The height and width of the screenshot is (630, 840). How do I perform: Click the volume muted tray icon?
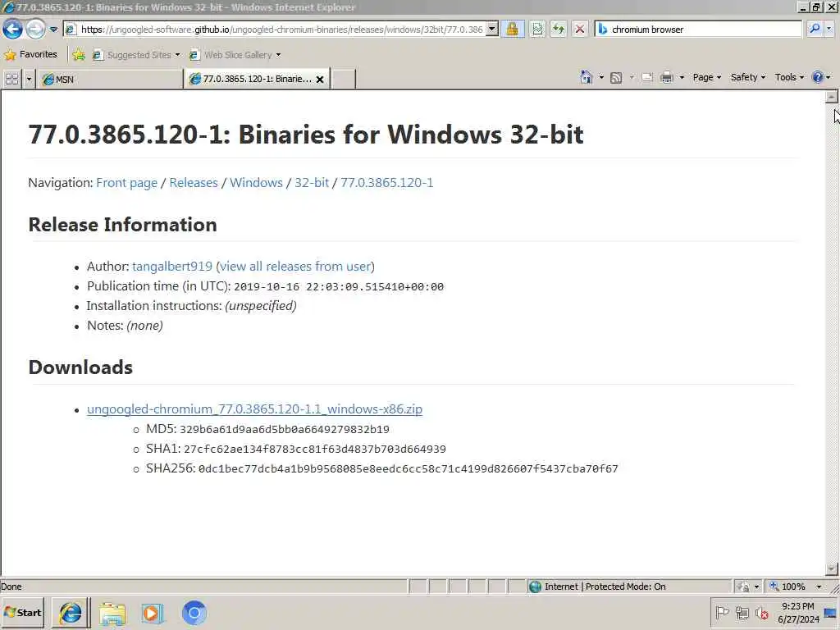pyautogui.click(x=762, y=612)
